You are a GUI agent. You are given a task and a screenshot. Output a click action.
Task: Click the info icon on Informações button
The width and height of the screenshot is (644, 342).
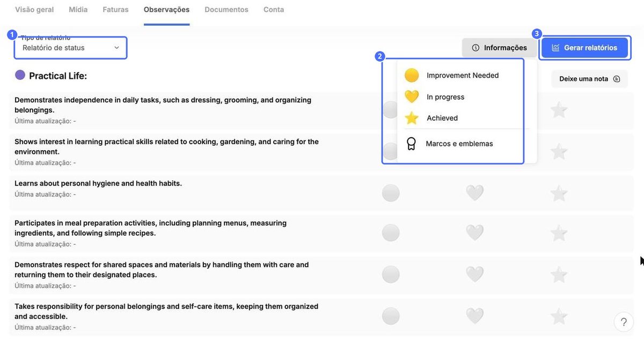[x=475, y=48]
